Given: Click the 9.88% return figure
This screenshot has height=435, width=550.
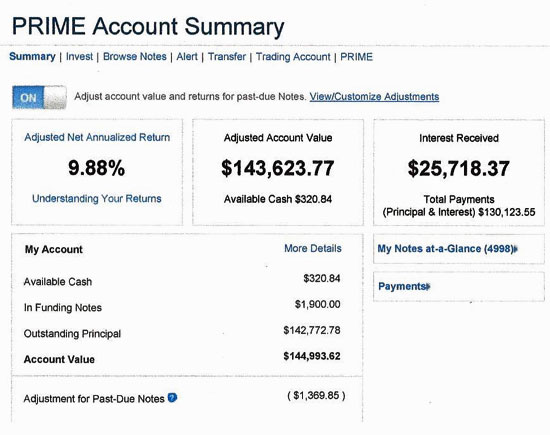Looking at the screenshot, I should coord(96,168).
